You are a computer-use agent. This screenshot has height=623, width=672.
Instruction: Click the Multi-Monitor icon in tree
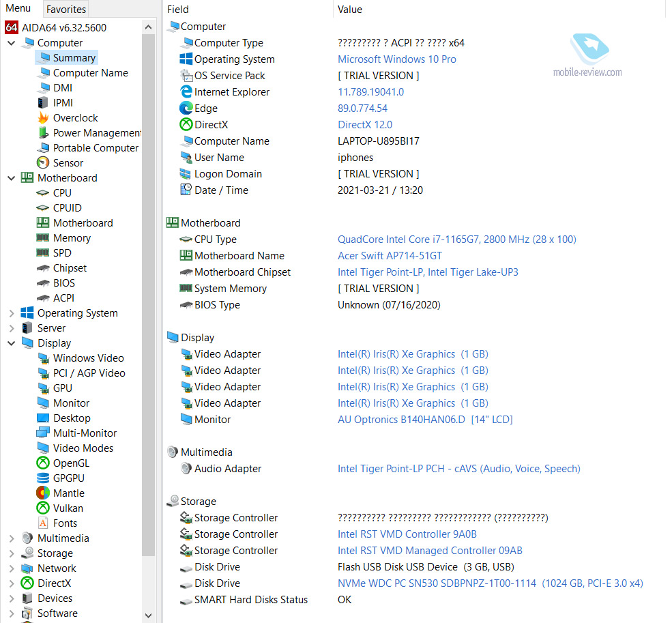43,433
